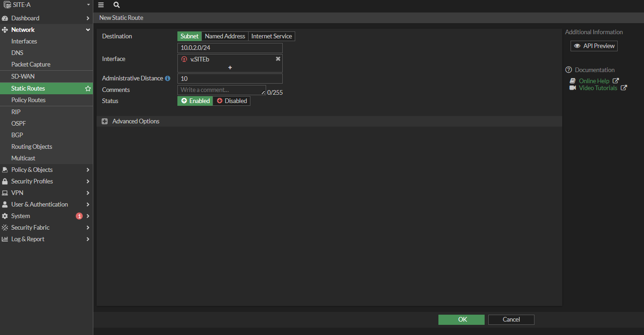Add interface with the plus icon
The height and width of the screenshot is (335, 644).
point(230,67)
